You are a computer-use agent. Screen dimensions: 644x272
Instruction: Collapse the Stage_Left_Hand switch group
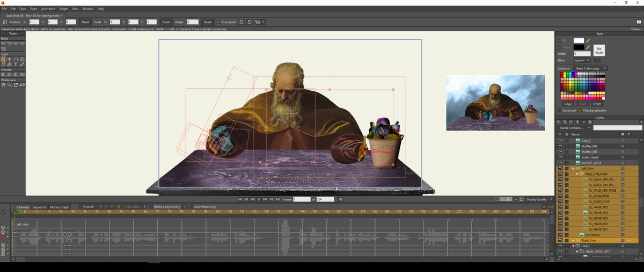577,174
